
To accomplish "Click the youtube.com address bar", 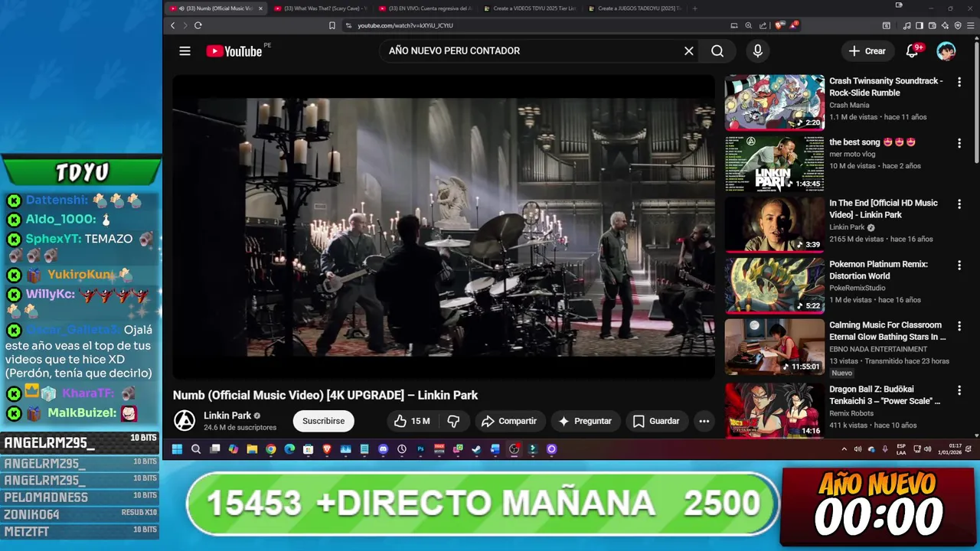I will click(536, 25).
